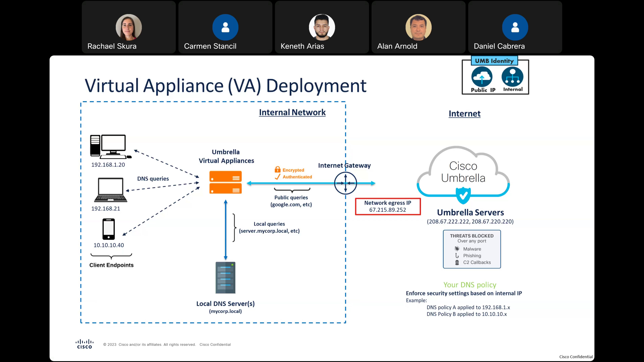Click 'Enforce security settings based on internal IP'
This screenshot has width=644, height=362.
[464, 293]
